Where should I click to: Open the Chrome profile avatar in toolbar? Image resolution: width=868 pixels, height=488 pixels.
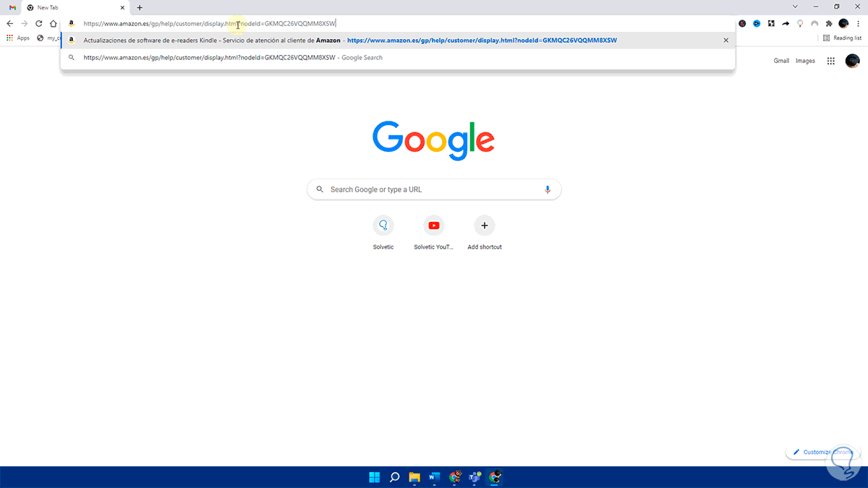tap(843, 23)
